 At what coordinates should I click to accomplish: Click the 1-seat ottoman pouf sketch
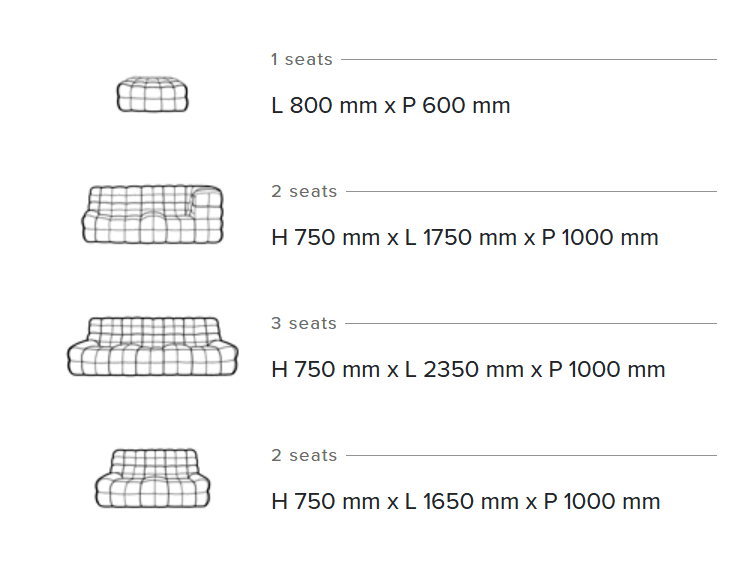click(153, 94)
